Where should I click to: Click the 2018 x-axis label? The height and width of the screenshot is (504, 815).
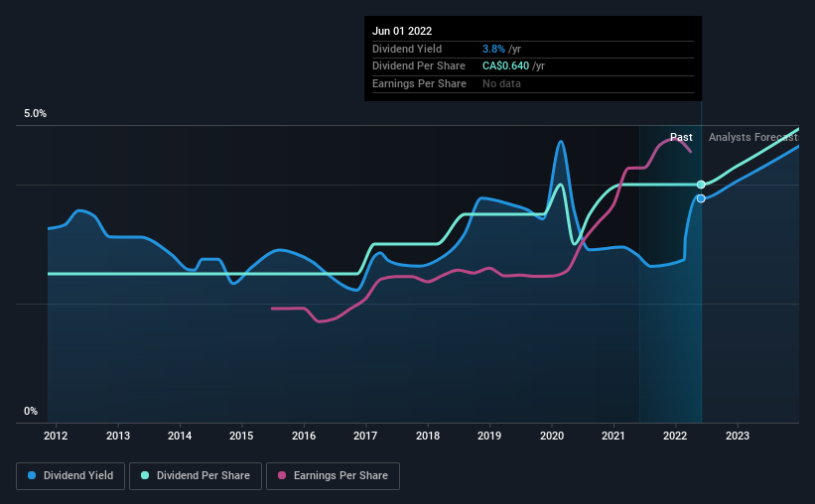click(428, 436)
